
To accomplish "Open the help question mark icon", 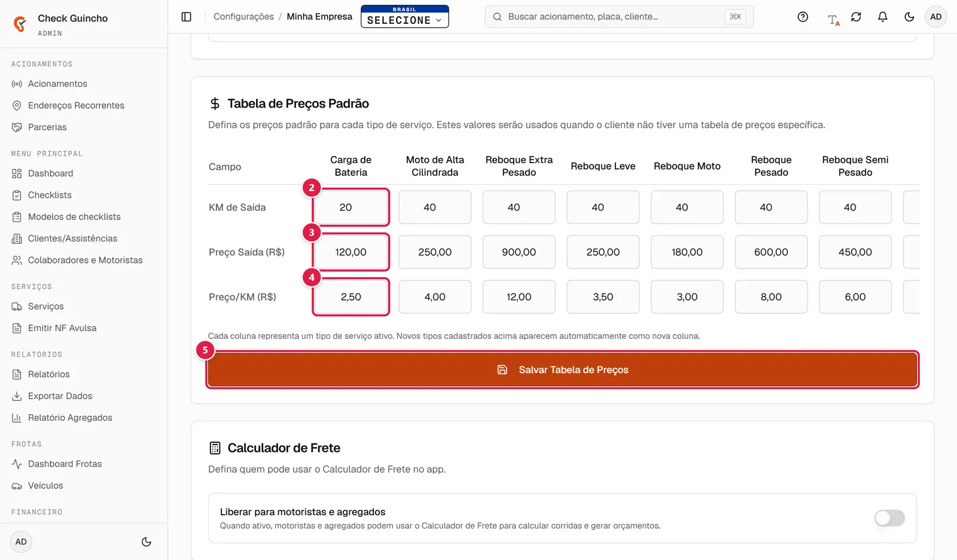I will click(x=803, y=17).
